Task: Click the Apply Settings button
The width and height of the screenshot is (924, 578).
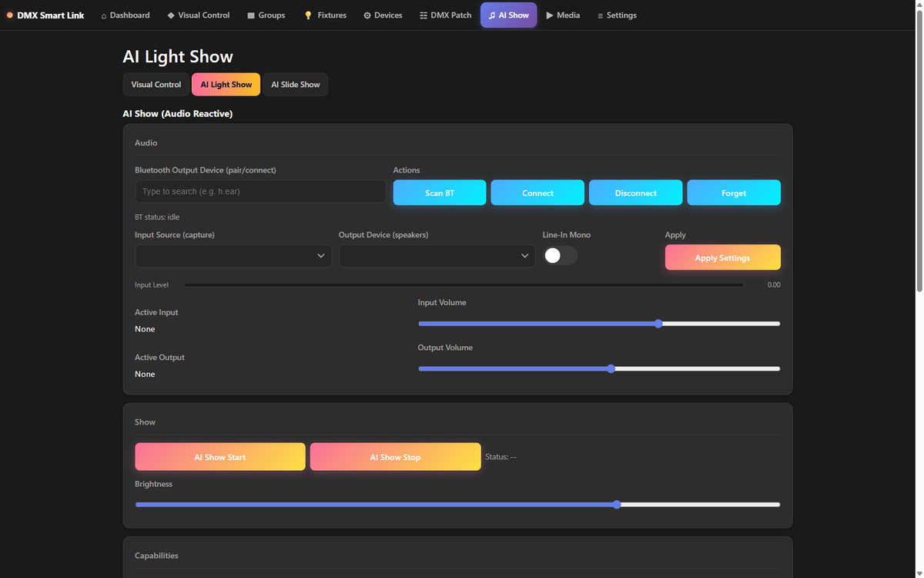Action: 723,257
